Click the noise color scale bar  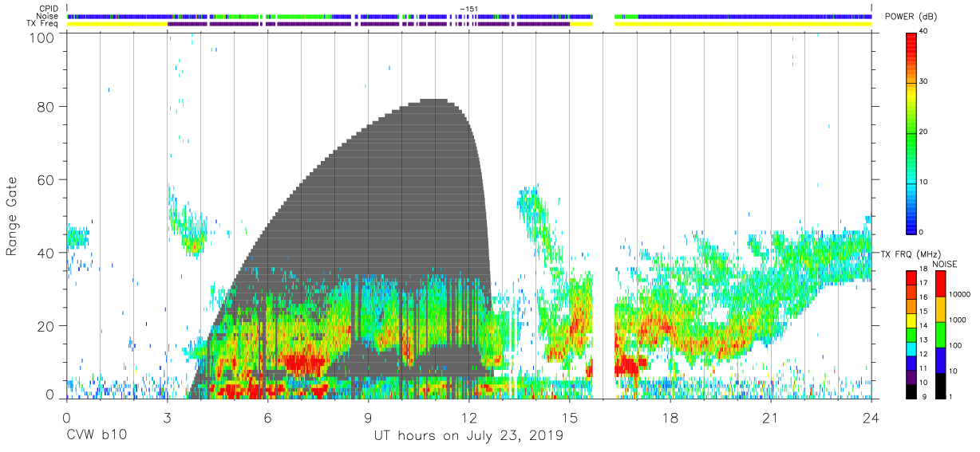940,334
